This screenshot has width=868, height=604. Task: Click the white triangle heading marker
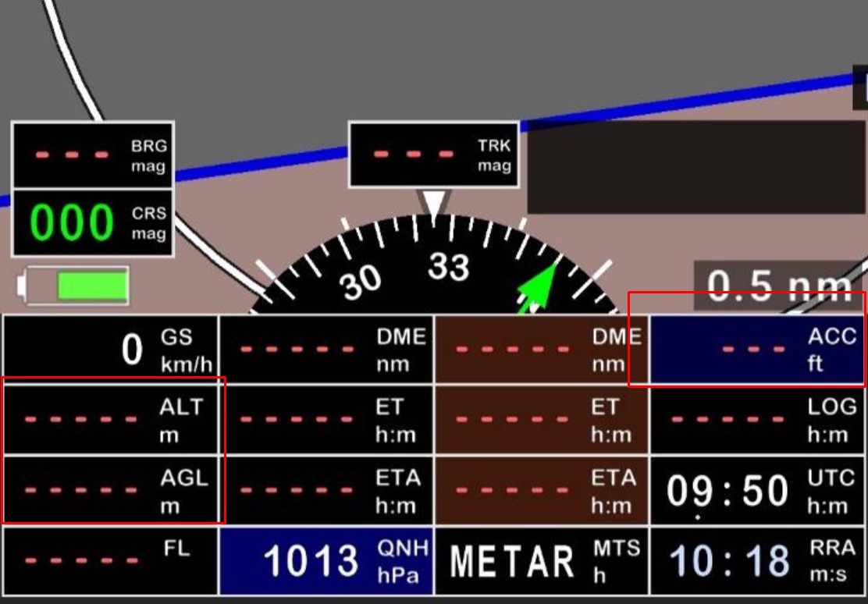point(434,202)
